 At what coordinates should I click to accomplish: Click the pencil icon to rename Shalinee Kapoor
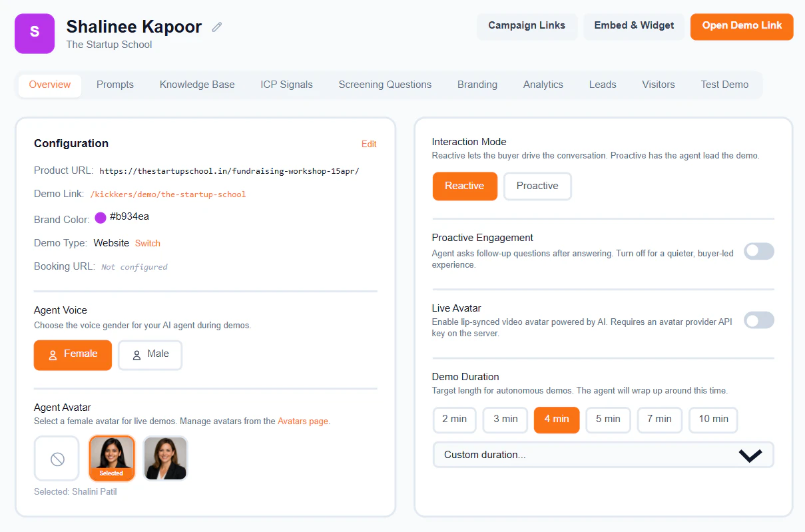point(216,27)
